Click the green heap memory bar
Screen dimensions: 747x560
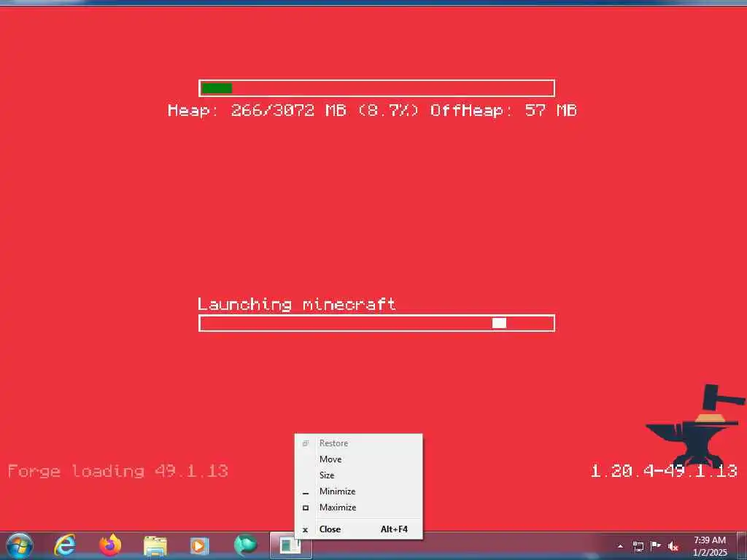[x=217, y=88]
